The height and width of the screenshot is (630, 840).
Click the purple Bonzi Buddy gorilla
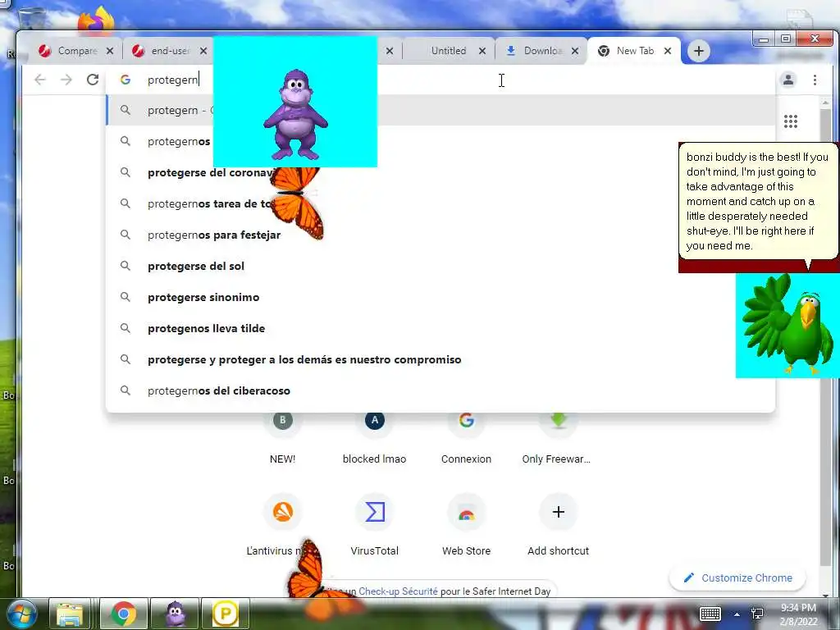click(x=295, y=115)
